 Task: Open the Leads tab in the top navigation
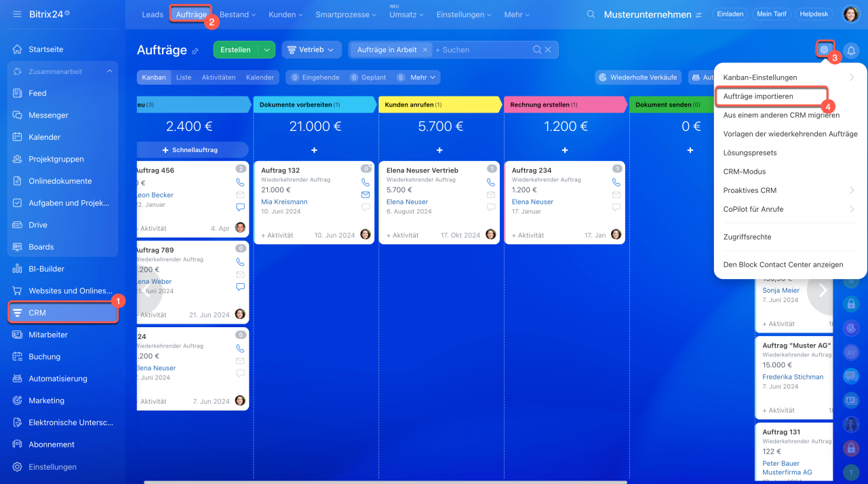tap(153, 14)
